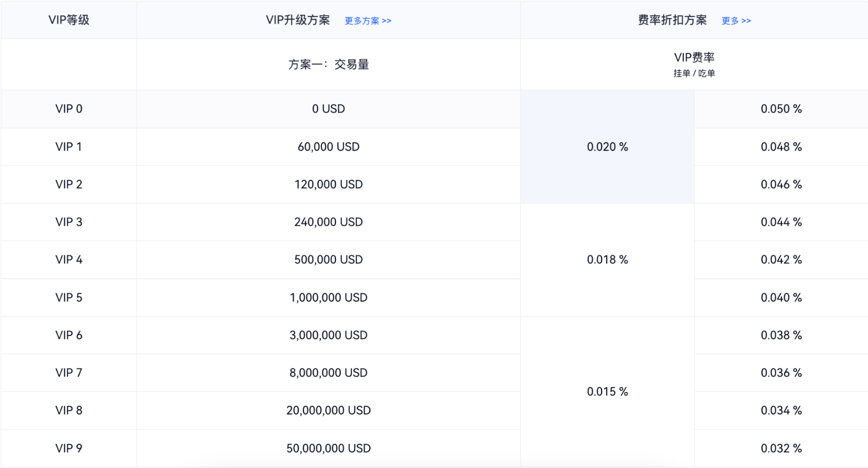
Task: Select the VIP 5 row label
Action: (69, 297)
